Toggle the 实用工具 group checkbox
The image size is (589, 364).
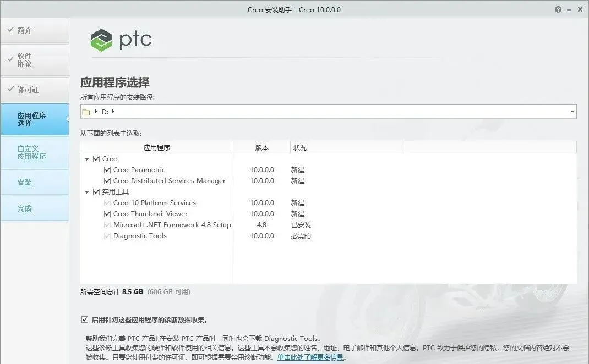click(96, 192)
